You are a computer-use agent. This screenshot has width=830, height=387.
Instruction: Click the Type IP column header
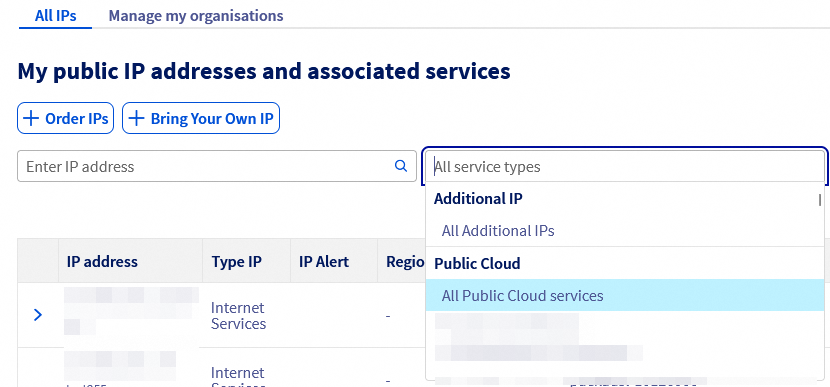pyautogui.click(x=246, y=262)
